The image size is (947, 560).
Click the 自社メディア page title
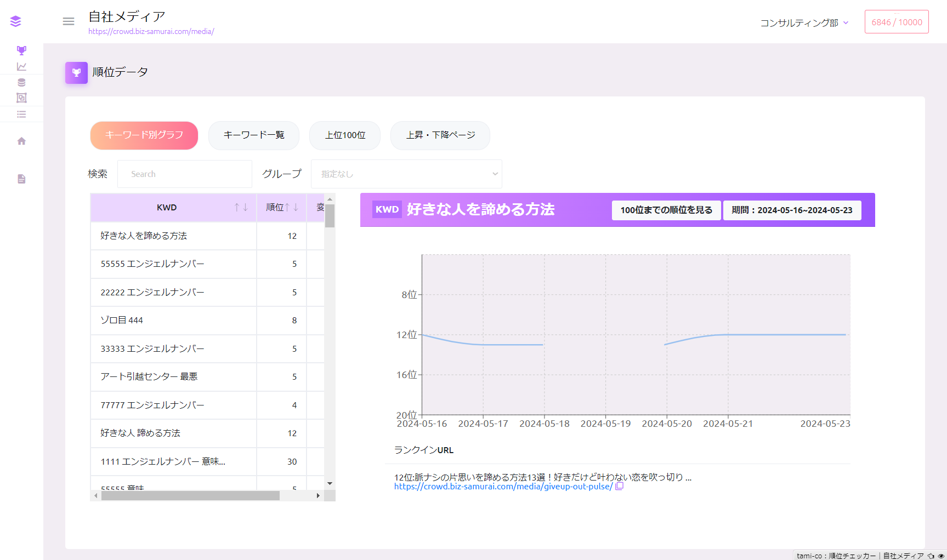click(127, 16)
